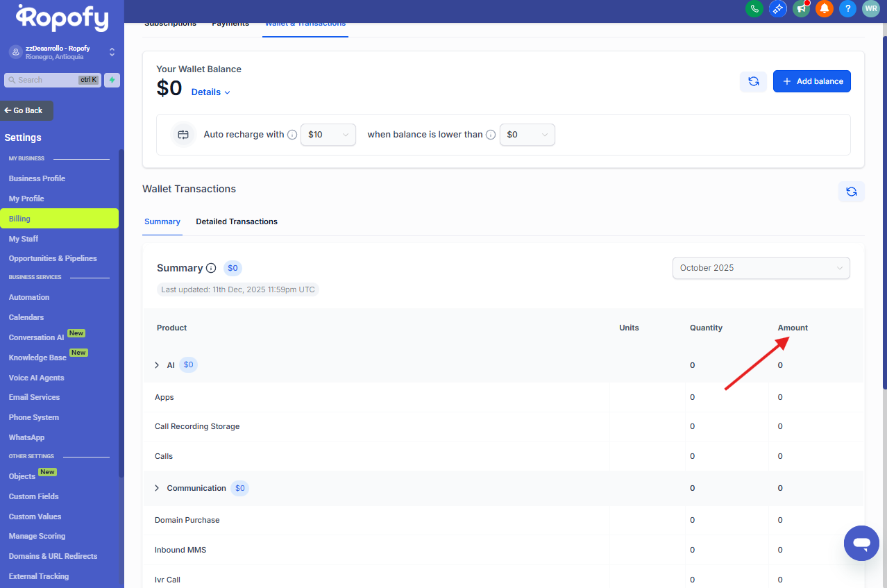
Task: Open Phone System settings in sidebar
Action: [x=34, y=417]
